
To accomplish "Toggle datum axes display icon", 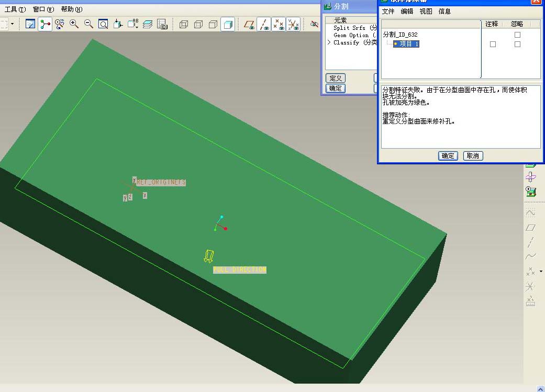I will pos(264,24).
